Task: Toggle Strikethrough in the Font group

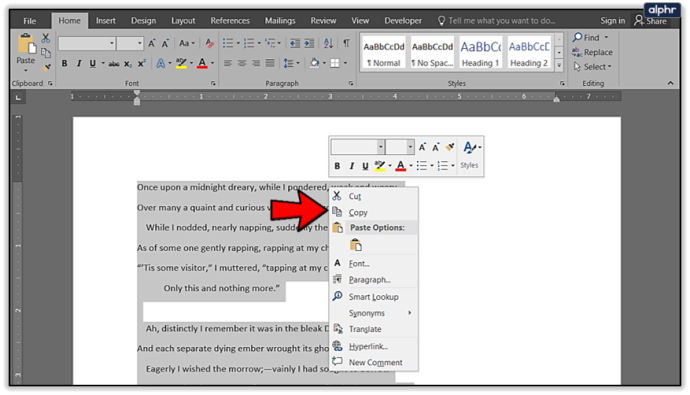Action: [114, 64]
